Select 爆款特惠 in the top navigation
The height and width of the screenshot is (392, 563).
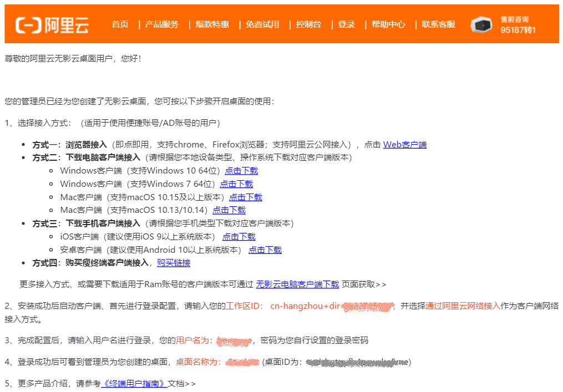tap(212, 24)
